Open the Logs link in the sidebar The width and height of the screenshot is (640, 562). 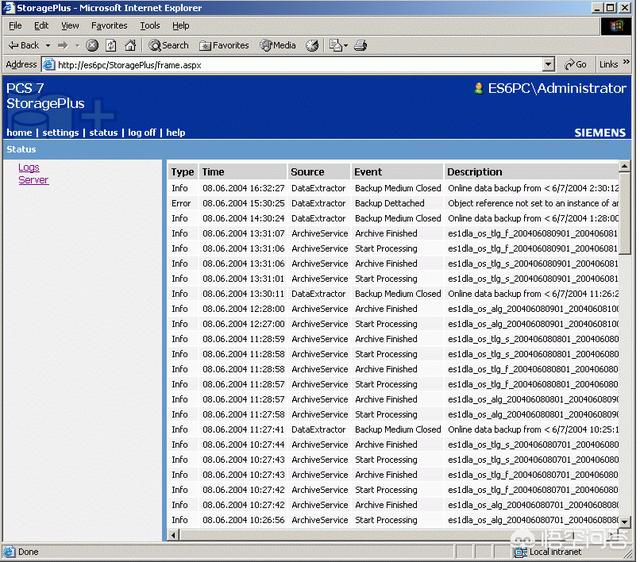tap(29, 168)
